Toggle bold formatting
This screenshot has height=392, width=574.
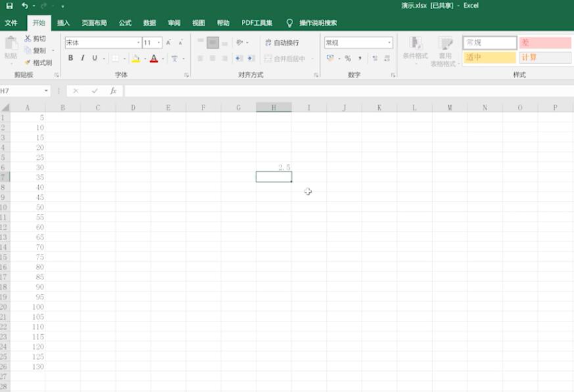(x=70, y=58)
